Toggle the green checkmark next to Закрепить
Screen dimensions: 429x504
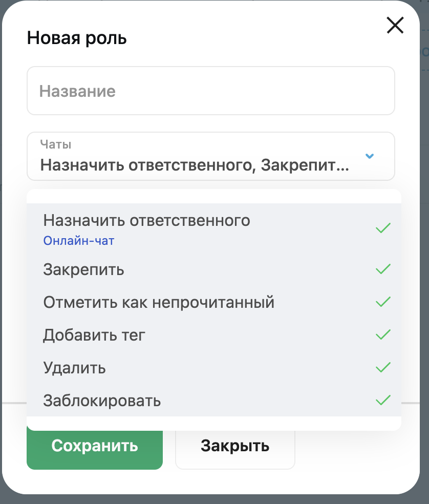(383, 269)
